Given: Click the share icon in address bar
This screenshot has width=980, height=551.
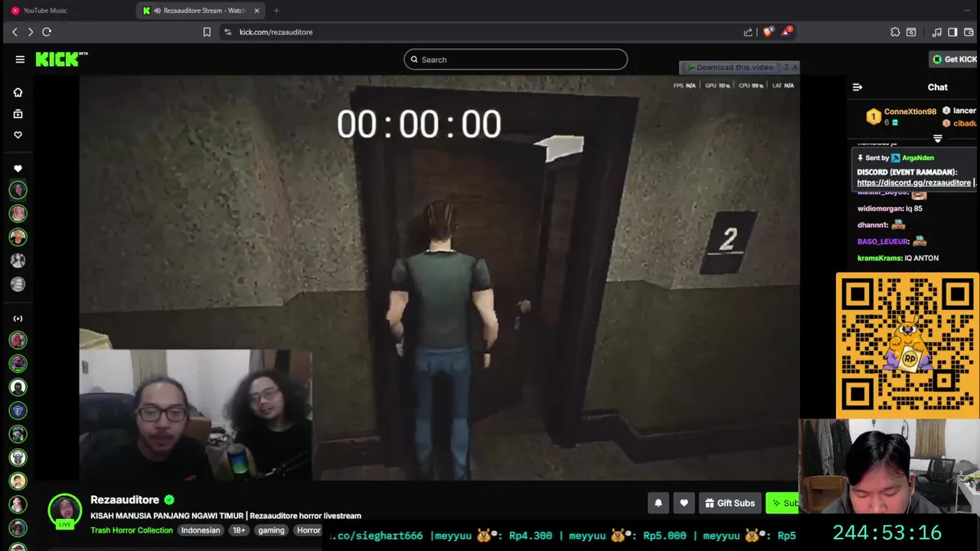Looking at the screenshot, I should [x=748, y=32].
